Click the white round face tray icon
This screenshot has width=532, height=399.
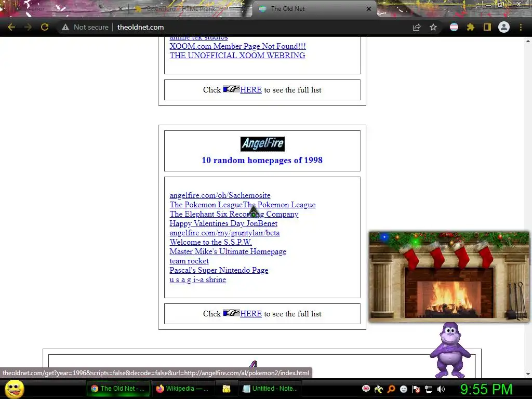click(403, 389)
